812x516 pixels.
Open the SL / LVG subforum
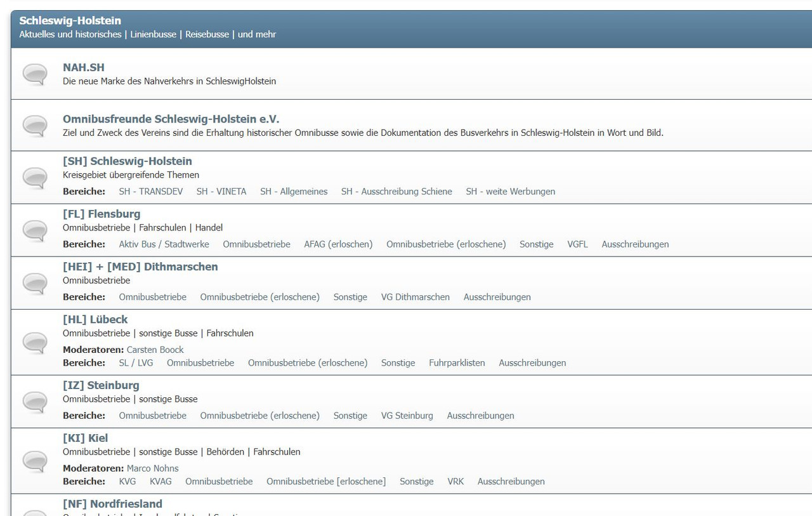tap(136, 362)
